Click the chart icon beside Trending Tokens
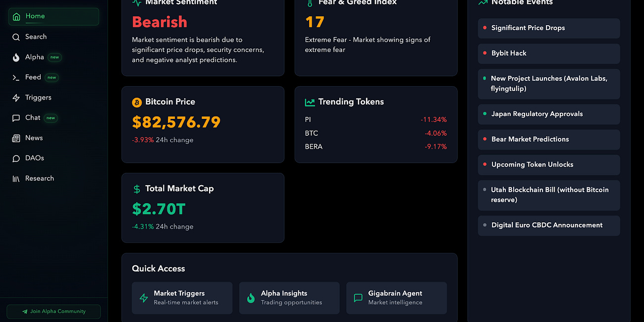644x322 pixels. click(x=309, y=102)
